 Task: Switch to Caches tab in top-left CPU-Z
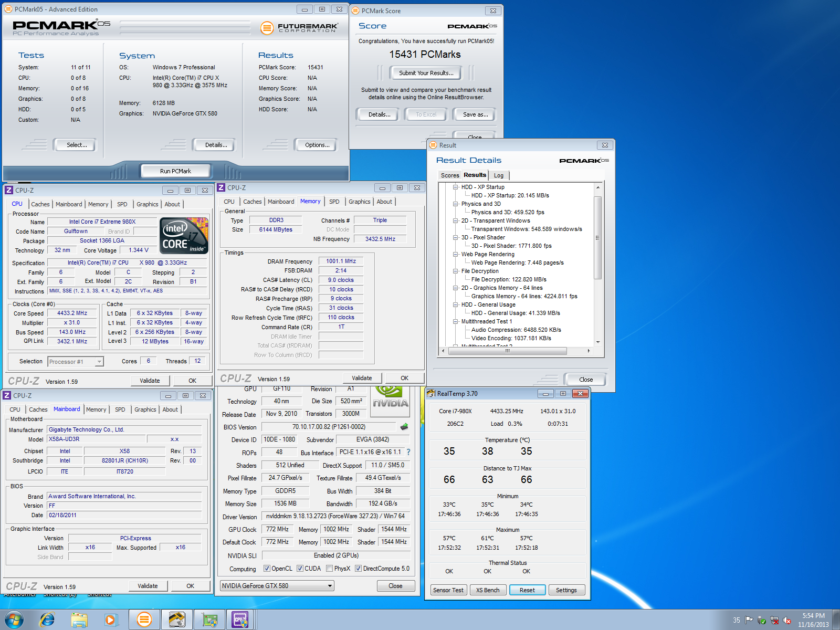40,204
